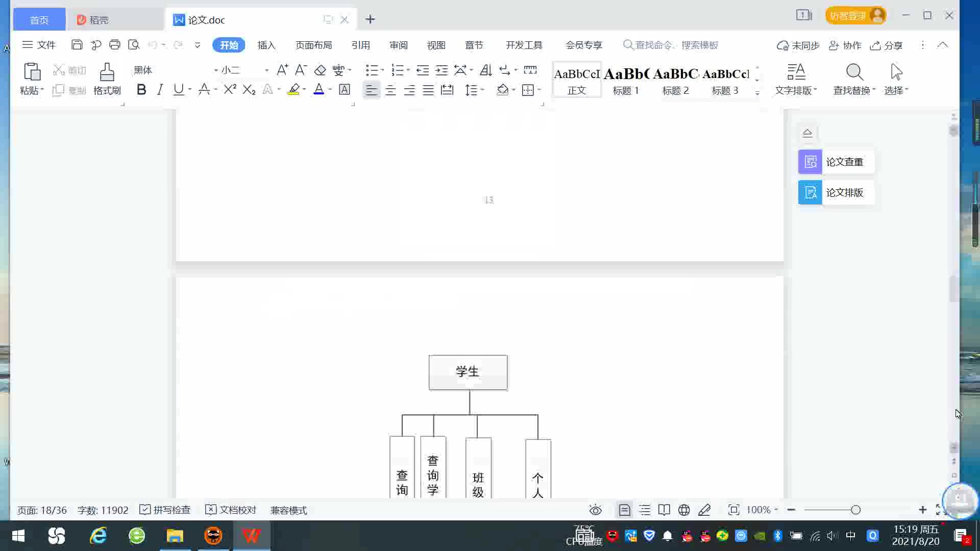Toggle bold formatting
This screenshot has height=551, width=980.
(x=141, y=90)
